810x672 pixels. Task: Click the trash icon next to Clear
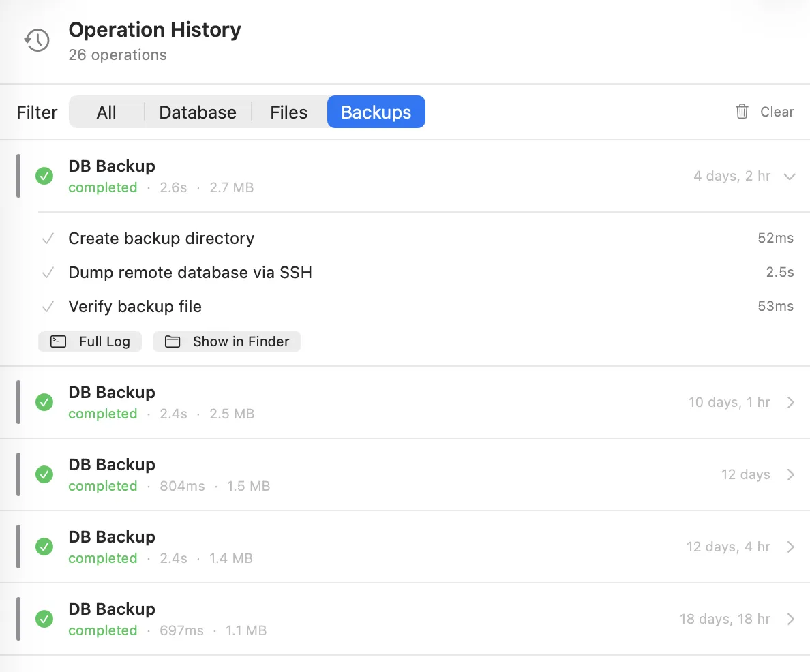pyautogui.click(x=742, y=112)
